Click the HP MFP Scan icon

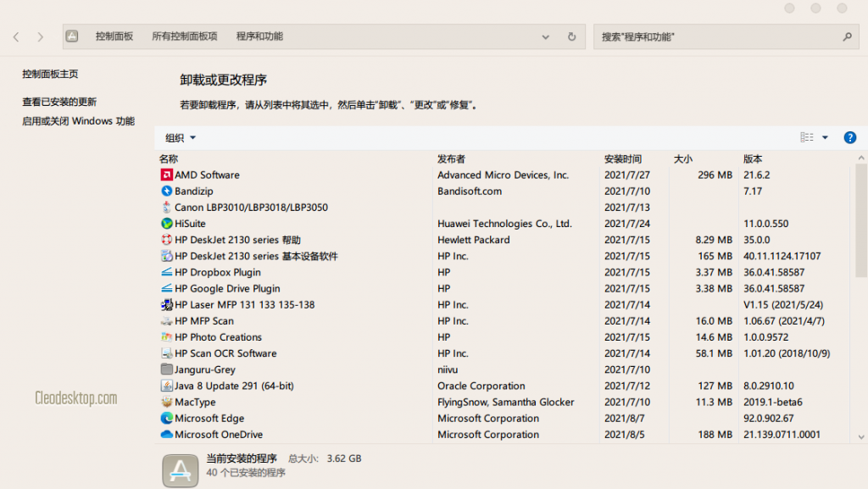click(x=167, y=321)
